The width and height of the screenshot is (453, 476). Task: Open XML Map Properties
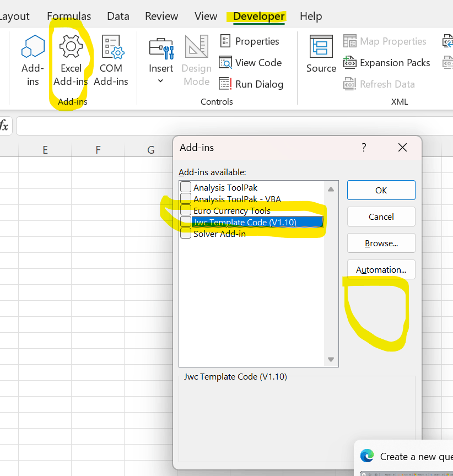pos(385,41)
